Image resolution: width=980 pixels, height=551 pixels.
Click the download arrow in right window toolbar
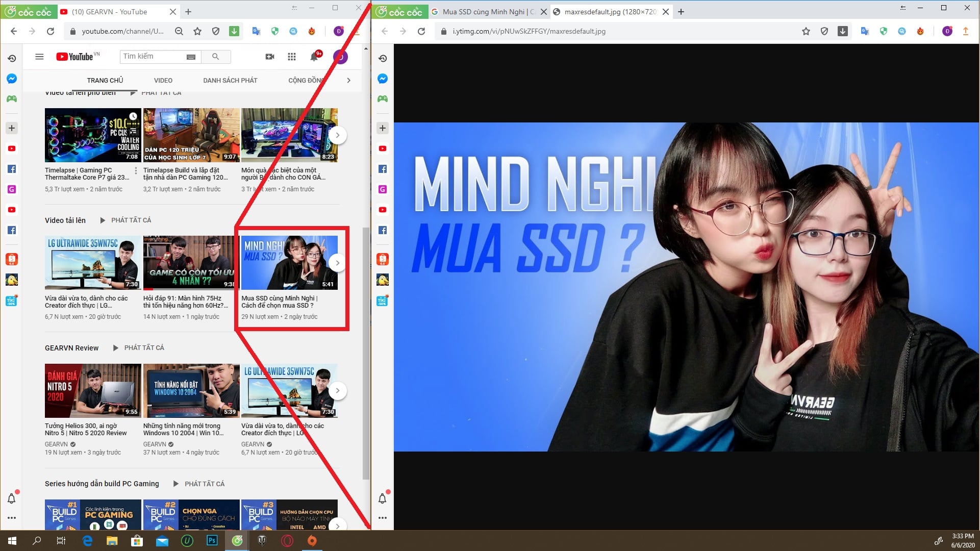(843, 31)
